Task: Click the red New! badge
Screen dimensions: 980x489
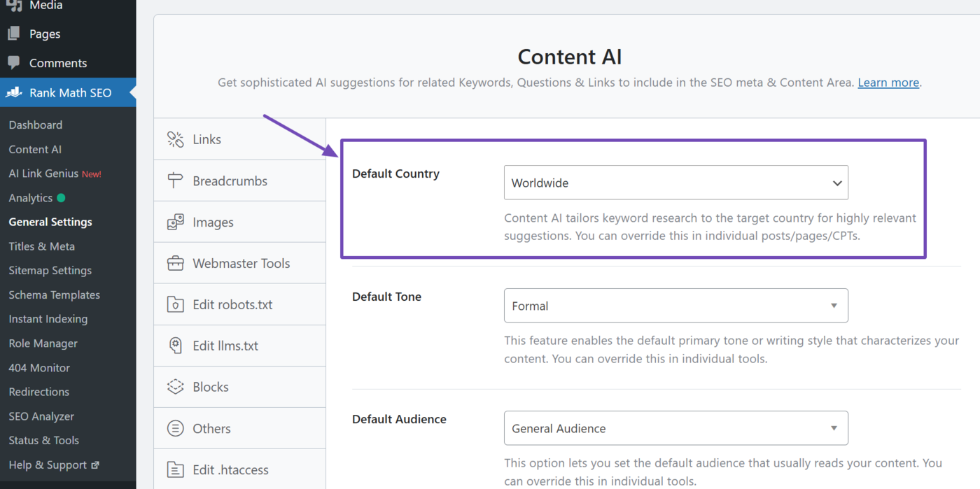Action: pyautogui.click(x=92, y=174)
